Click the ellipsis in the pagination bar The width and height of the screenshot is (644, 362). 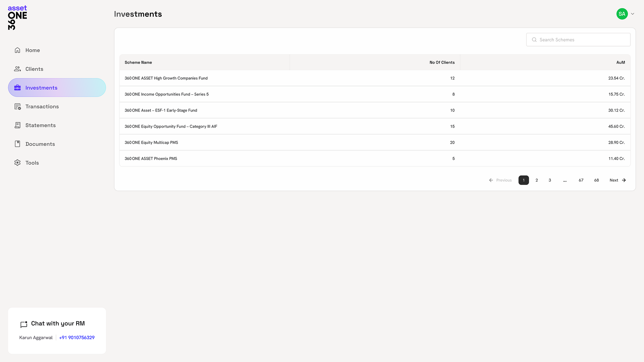pos(565,180)
